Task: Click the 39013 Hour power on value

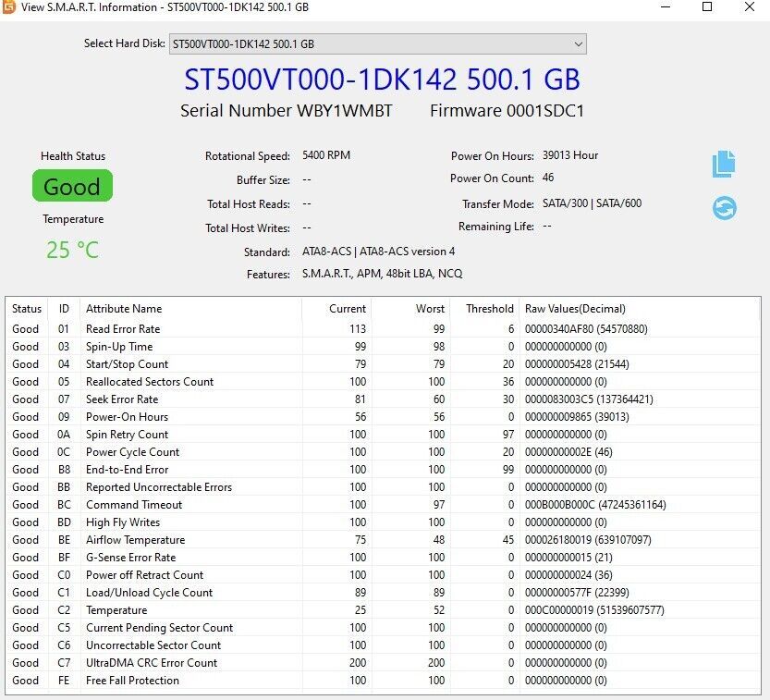Action: click(x=570, y=155)
